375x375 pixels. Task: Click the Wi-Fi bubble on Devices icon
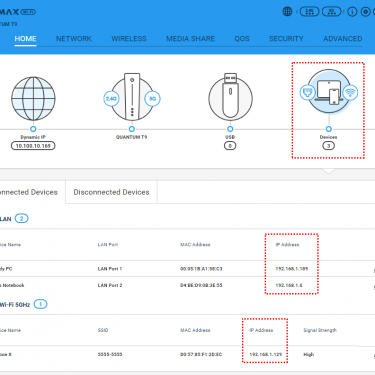pyautogui.click(x=350, y=92)
